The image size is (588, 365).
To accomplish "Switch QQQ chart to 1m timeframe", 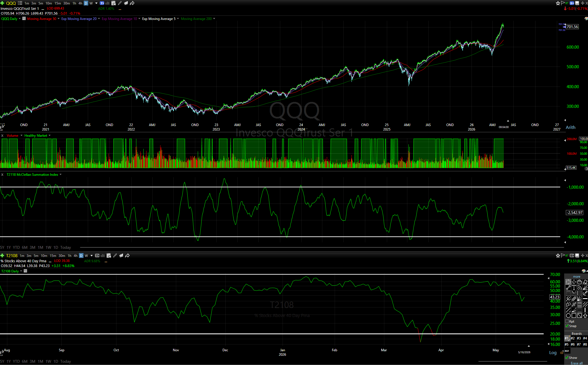I will [27, 3].
